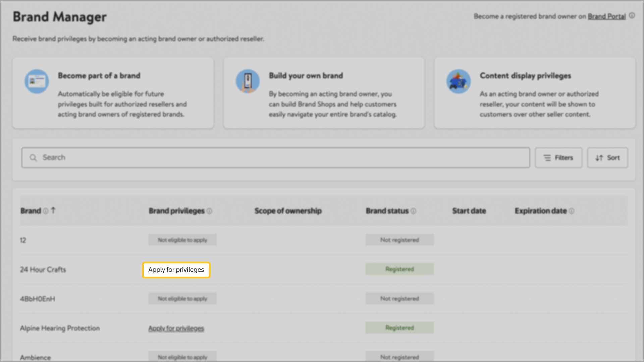Click the info icon next to Brand column
This screenshot has height=362, width=644.
(46, 211)
